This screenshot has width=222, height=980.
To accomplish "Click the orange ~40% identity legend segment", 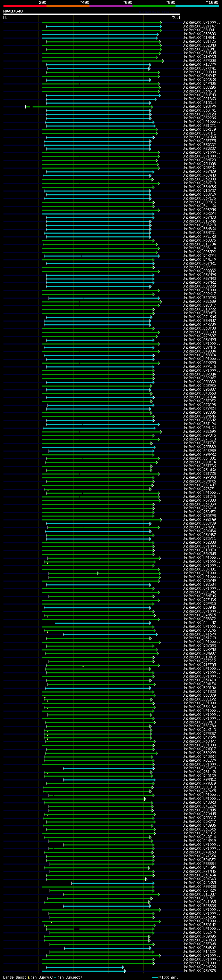I will point(68,6).
